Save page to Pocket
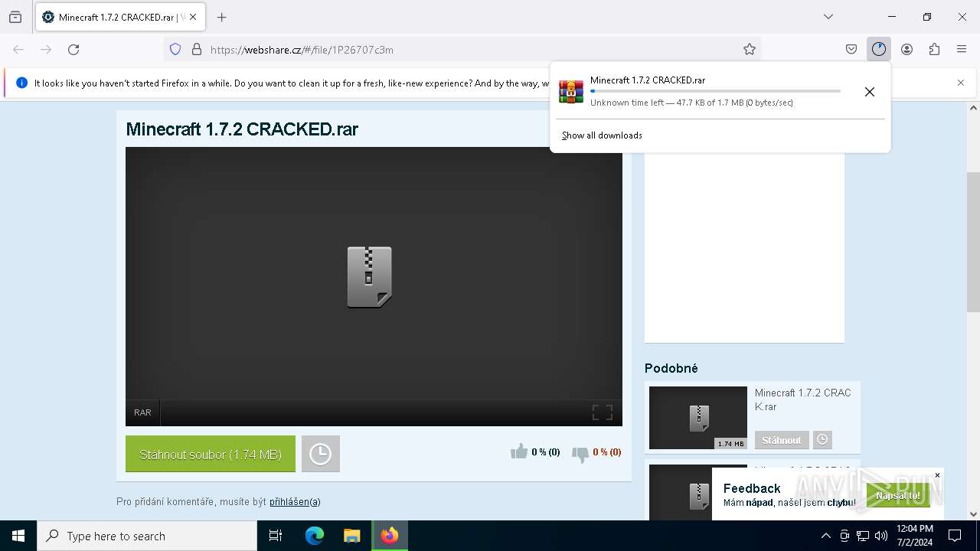 (851, 49)
